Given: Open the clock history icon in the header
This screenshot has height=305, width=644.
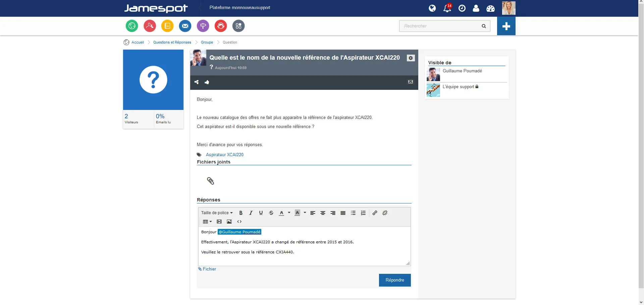Looking at the screenshot, I should pyautogui.click(x=462, y=8).
